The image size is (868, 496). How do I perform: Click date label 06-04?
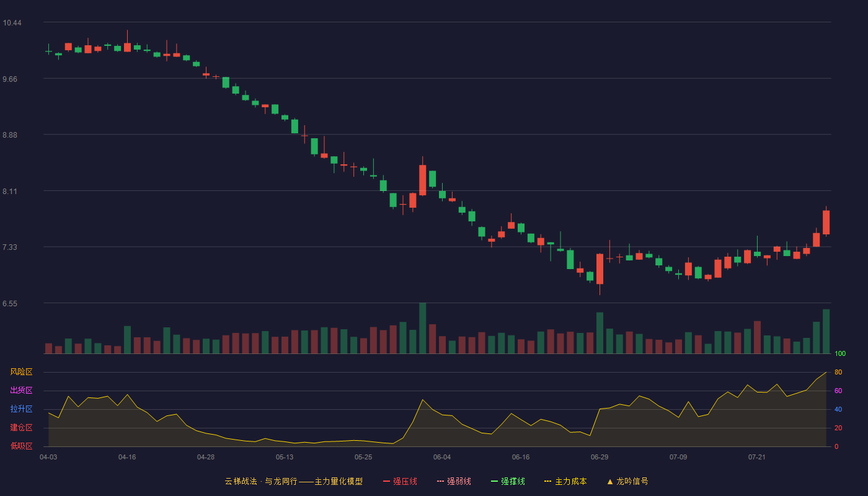[442, 457]
